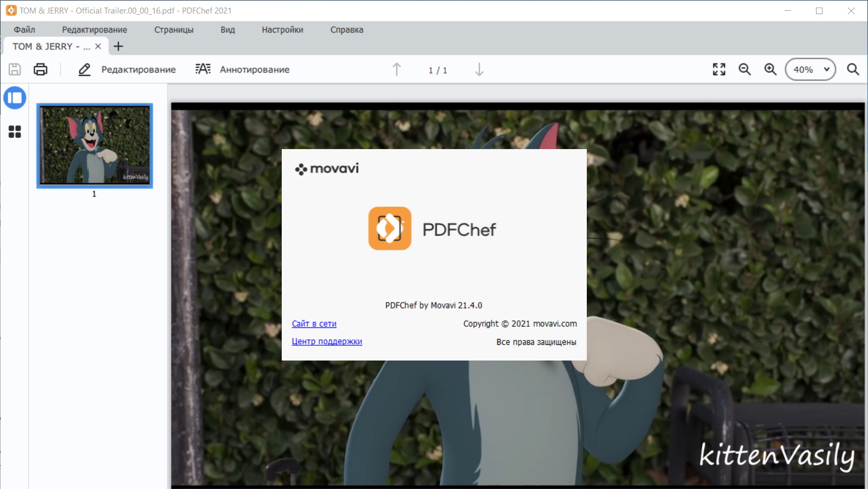This screenshot has height=489, width=868.
Task: Toggle full screen view icon
Action: click(x=719, y=69)
